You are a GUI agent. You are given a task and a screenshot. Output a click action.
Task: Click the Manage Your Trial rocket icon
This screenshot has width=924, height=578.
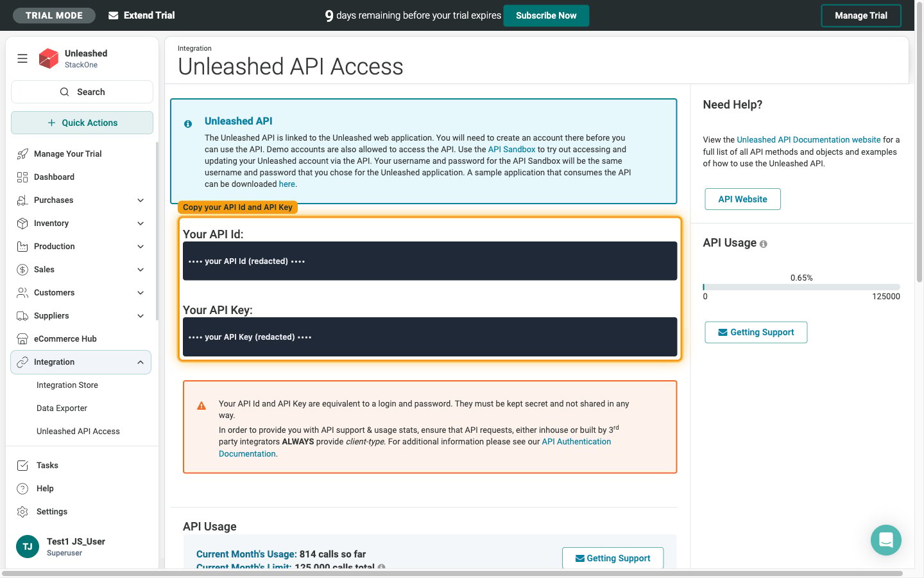pyautogui.click(x=22, y=154)
